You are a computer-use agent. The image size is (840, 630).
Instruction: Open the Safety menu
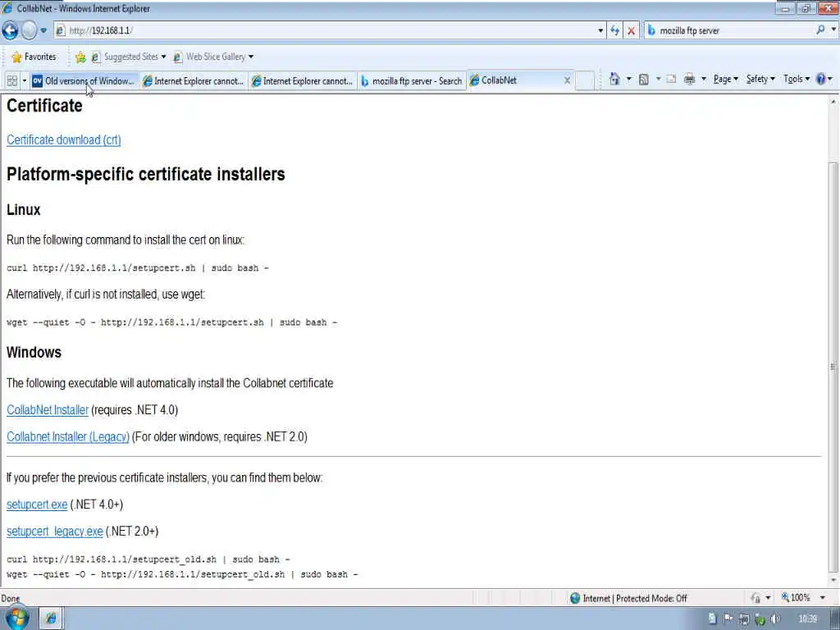tap(760, 80)
